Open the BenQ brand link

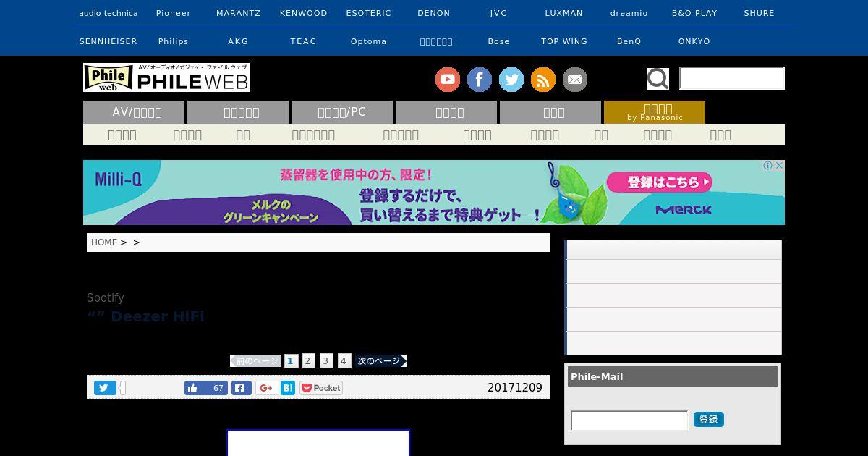coord(629,41)
